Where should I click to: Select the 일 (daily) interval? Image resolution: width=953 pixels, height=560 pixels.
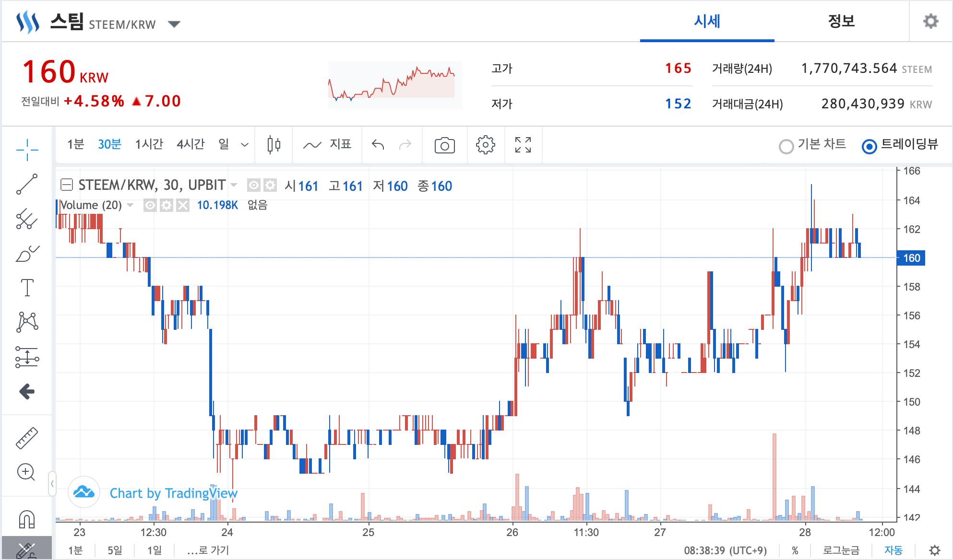point(224,144)
